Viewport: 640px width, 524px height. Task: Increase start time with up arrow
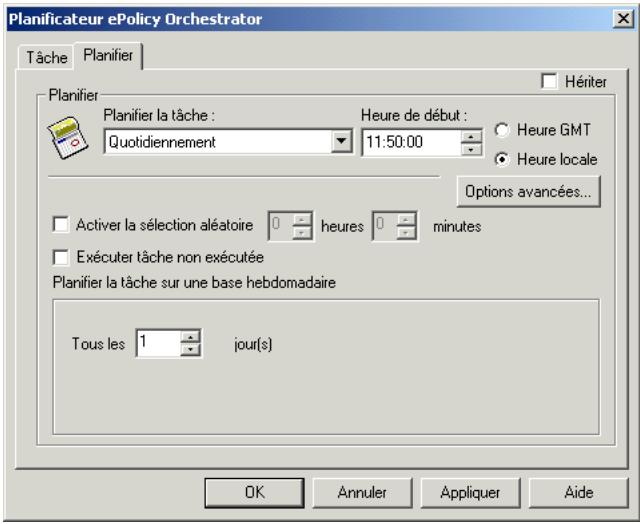[471, 137]
